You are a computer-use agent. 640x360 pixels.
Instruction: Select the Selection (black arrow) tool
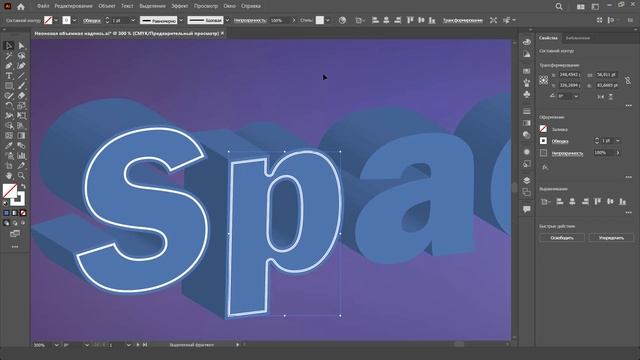9,46
